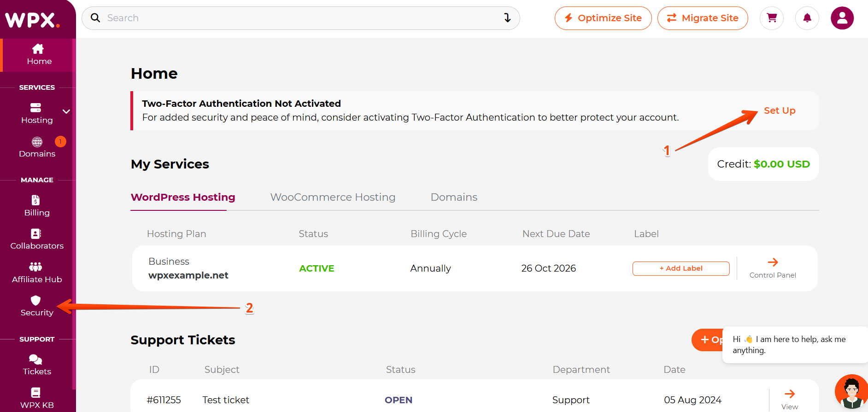Open the Hosting sidebar section
The image size is (868, 412).
tap(37, 114)
